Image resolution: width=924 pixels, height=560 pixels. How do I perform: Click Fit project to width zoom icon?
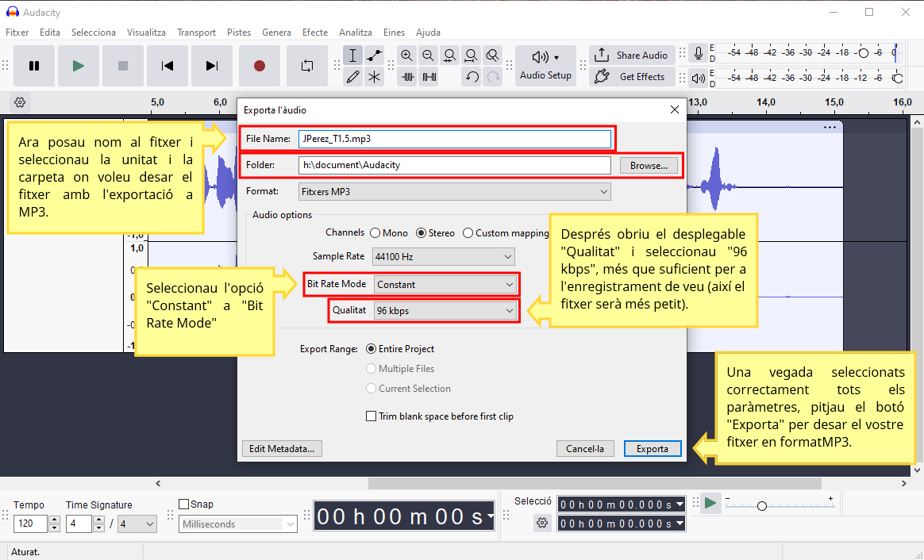point(471,56)
